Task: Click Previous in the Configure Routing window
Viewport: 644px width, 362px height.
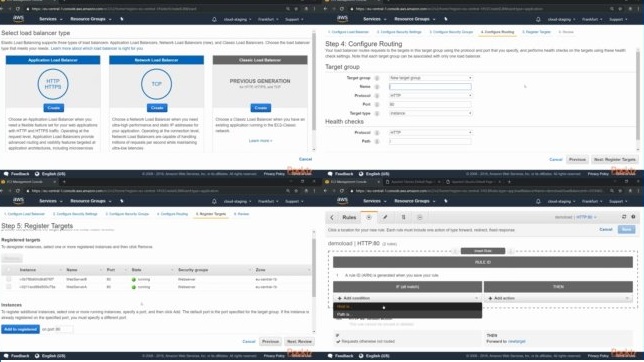Action: click(x=577, y=159)
